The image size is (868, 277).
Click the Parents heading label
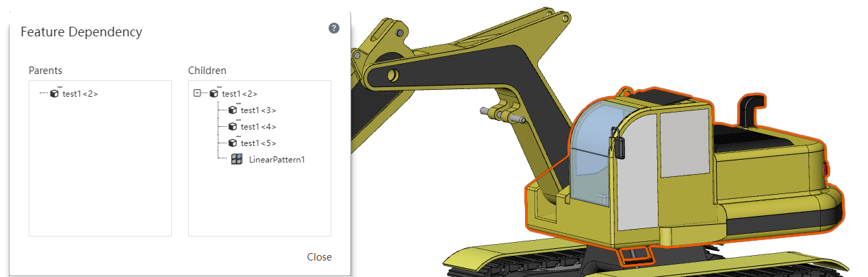[x=46, y=70]
